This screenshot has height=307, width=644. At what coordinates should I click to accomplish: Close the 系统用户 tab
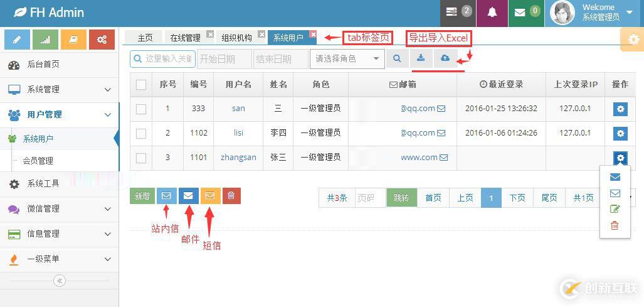click(x=313, y=35)
